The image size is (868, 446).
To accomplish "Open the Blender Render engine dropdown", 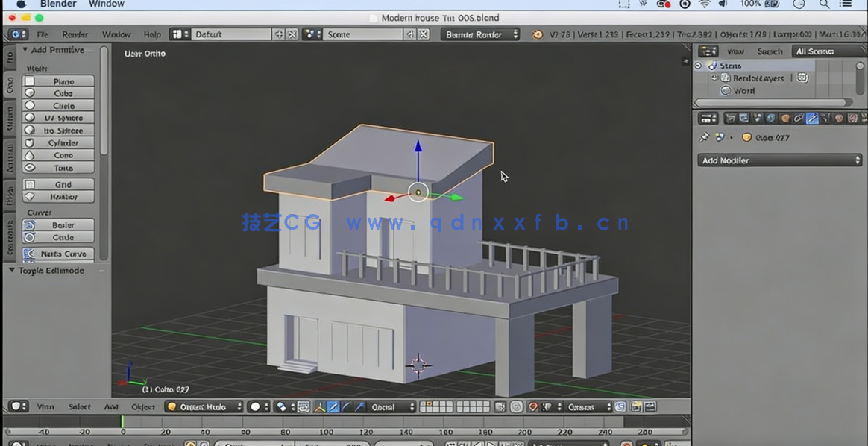I will pyautogui.click(x=480, y=34).
